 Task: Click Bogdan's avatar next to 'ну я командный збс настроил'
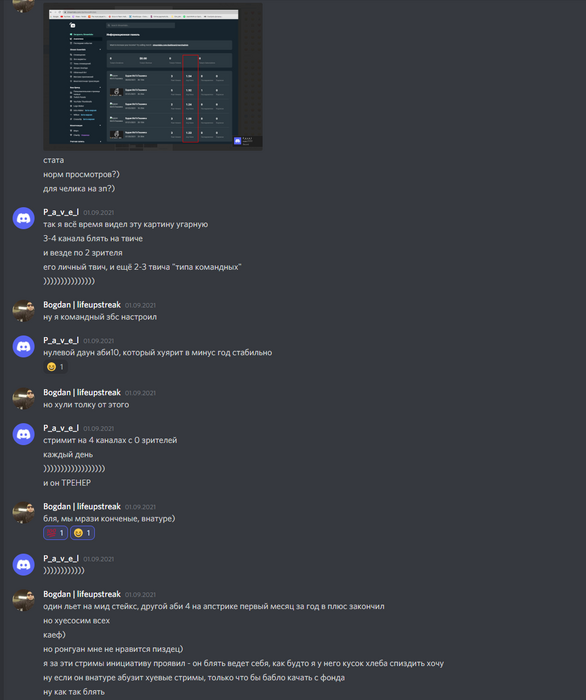24,311
